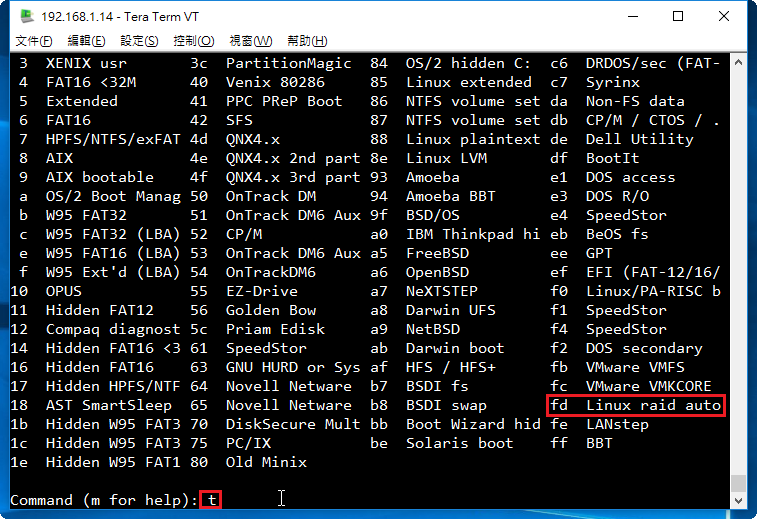Click the 'Golden Bow' entry
757x519 pixels.
[271, 310]
